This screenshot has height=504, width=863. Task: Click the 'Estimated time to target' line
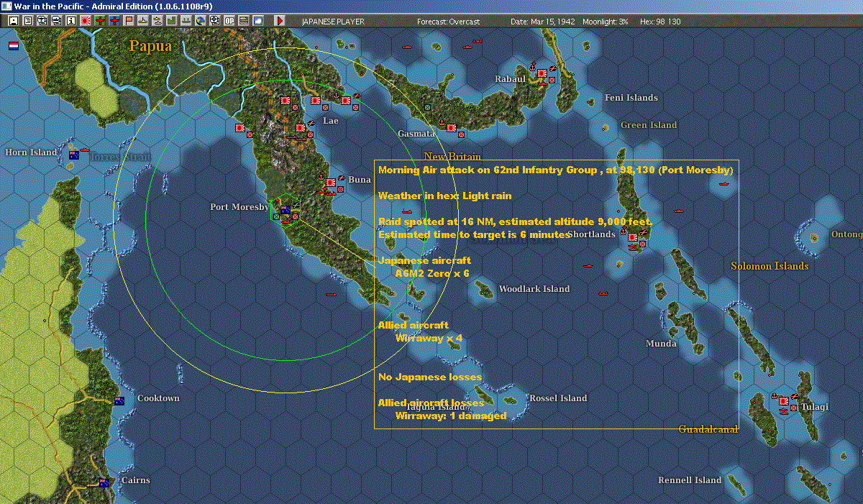click(474, 234)
